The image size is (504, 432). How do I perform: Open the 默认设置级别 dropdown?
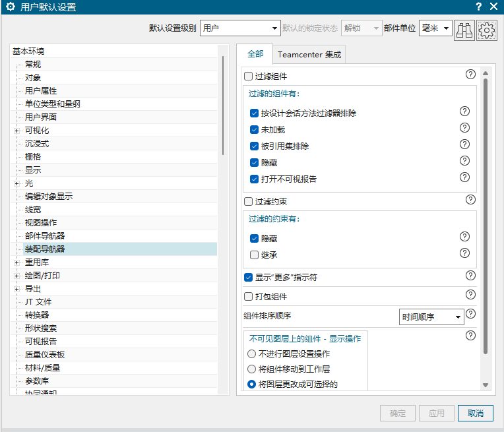click(x=239, y=28)
